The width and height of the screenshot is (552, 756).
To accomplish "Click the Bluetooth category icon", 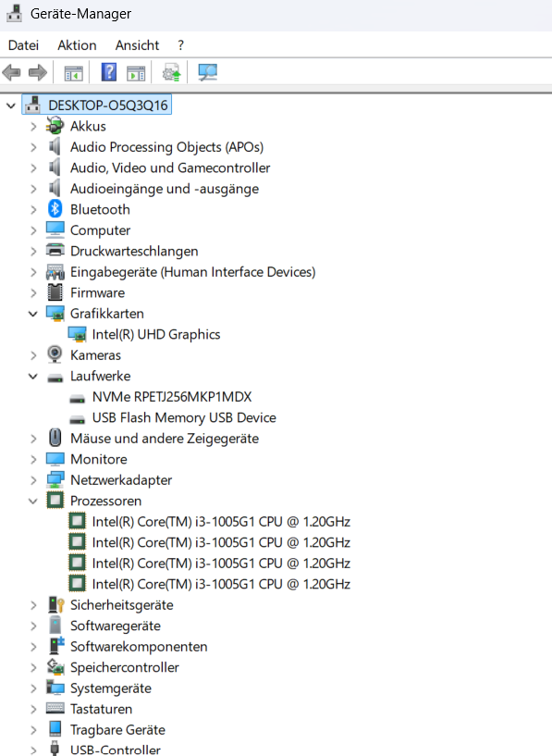I will click(x=55, y=209).
